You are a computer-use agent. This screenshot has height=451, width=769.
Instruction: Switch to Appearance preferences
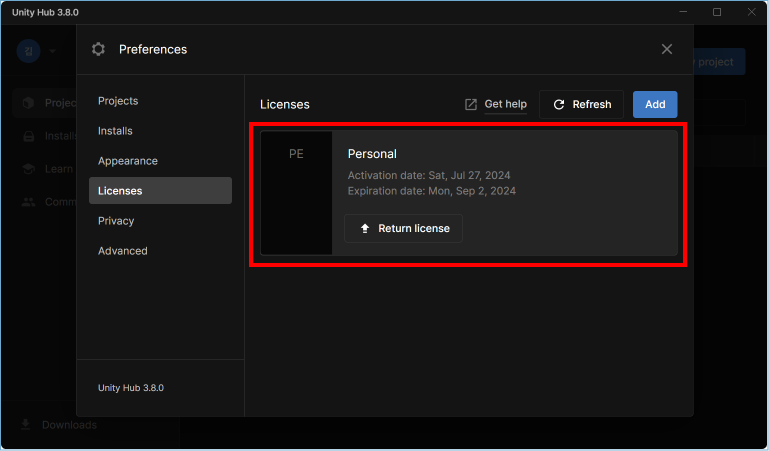[x=160, y=161]
